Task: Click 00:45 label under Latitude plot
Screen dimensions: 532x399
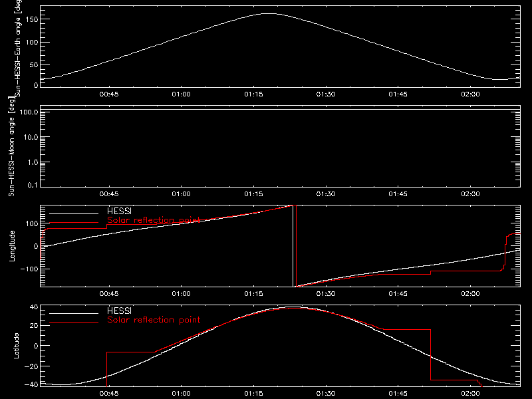Action: [x=109, y=394]
